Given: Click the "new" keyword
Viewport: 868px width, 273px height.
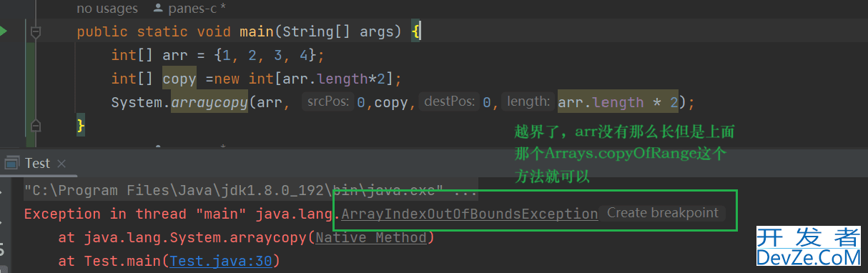Looking at the screenshot, I should pyautogui.click(x=227, y=79).
